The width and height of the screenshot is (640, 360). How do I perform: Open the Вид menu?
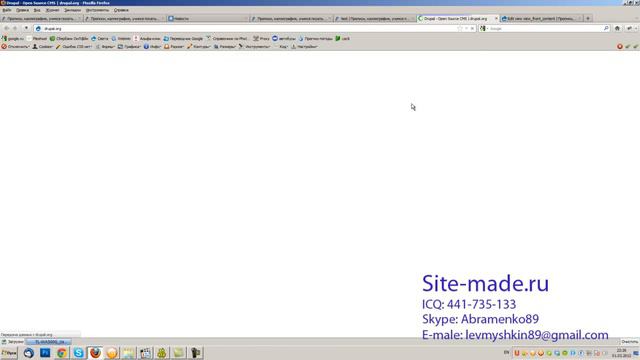(x=37, y=10)
